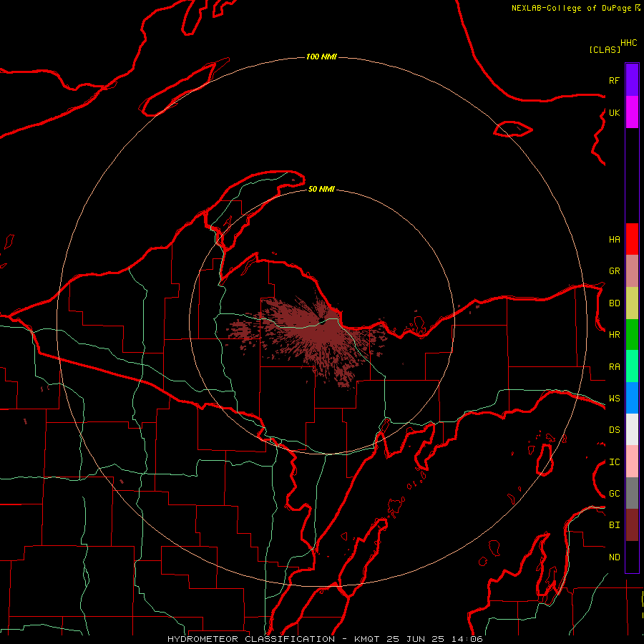Click the GC legend label
The width and height of the screenshot is (644, 644).
[x=614, y=493]
